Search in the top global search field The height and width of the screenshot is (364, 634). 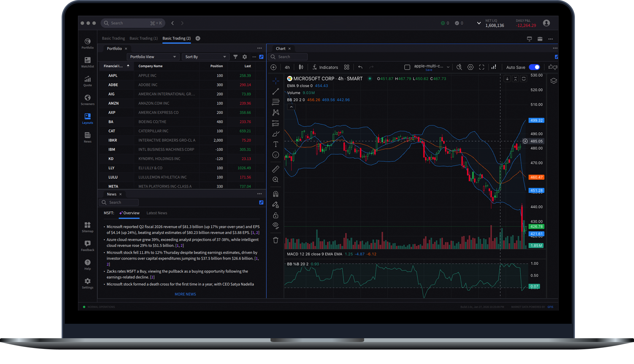click(133, 23)
